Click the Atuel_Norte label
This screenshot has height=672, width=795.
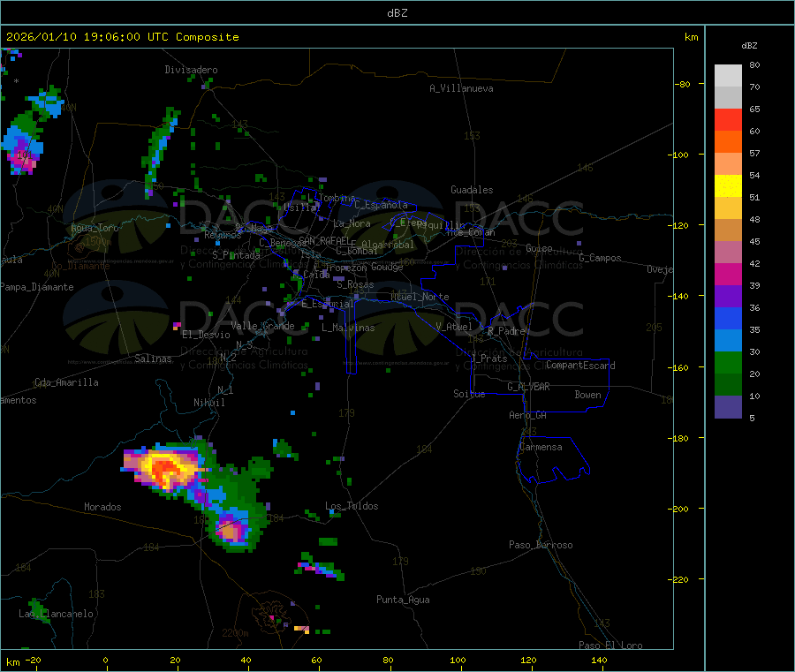(420, 297)
